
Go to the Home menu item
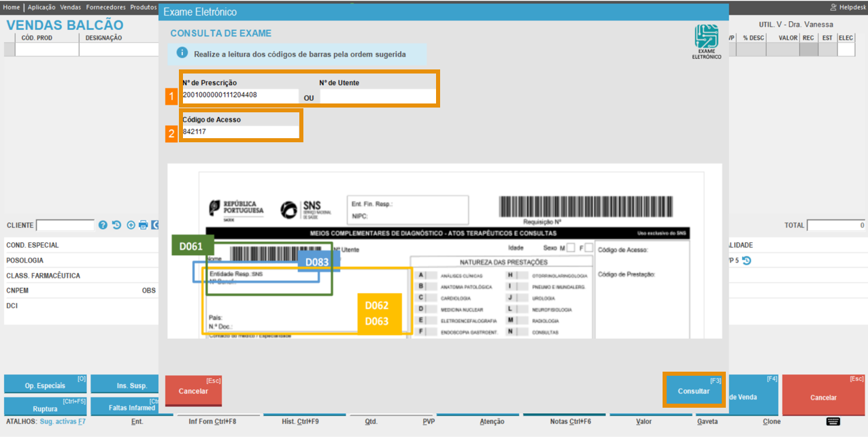tap(12, 7)
